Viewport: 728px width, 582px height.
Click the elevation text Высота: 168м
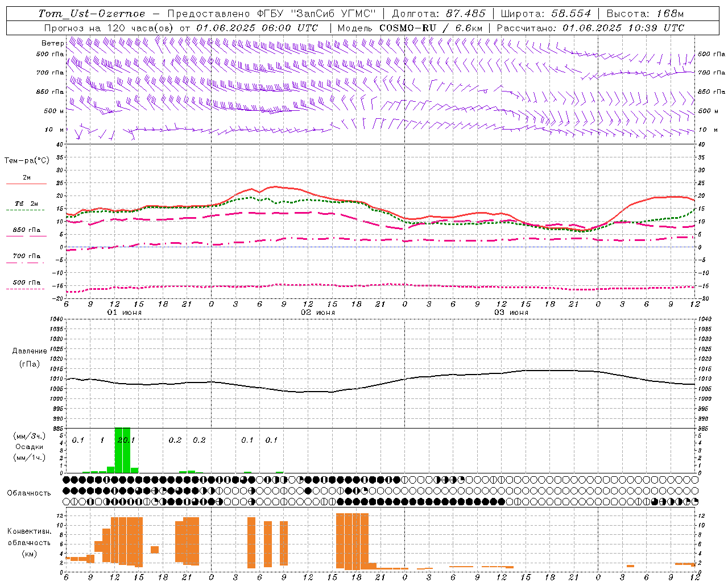(645, 14)
